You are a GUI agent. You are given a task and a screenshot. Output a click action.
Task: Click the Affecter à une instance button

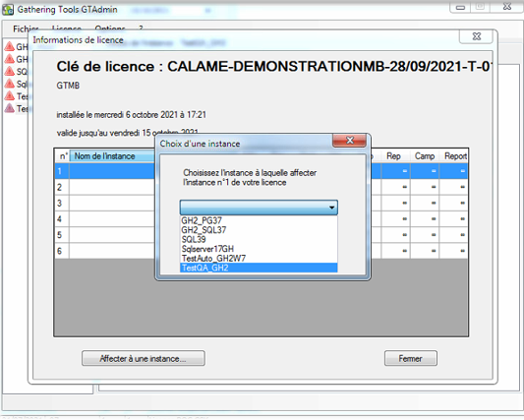pos(144,358)
